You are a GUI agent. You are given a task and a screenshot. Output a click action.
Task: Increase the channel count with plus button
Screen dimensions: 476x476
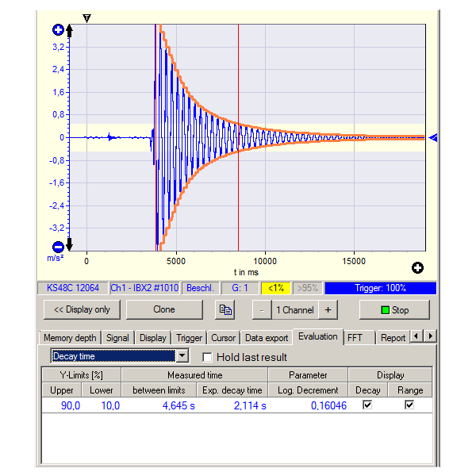click(x=328, y=310)
